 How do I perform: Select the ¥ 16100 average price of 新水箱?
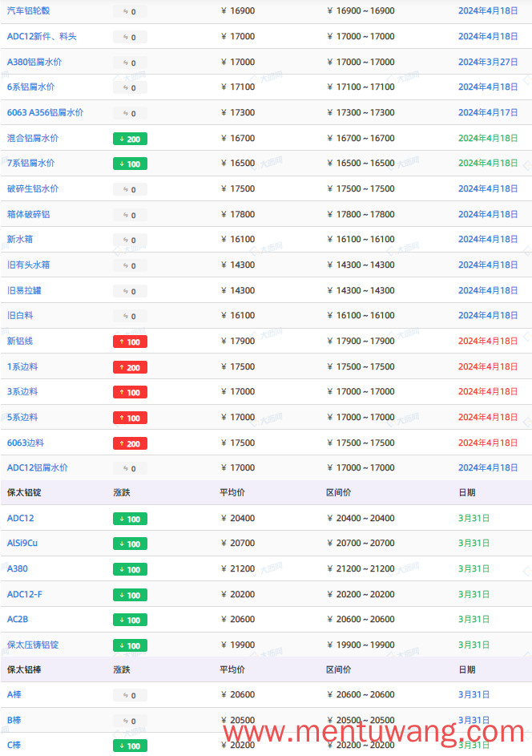point(238,239)
